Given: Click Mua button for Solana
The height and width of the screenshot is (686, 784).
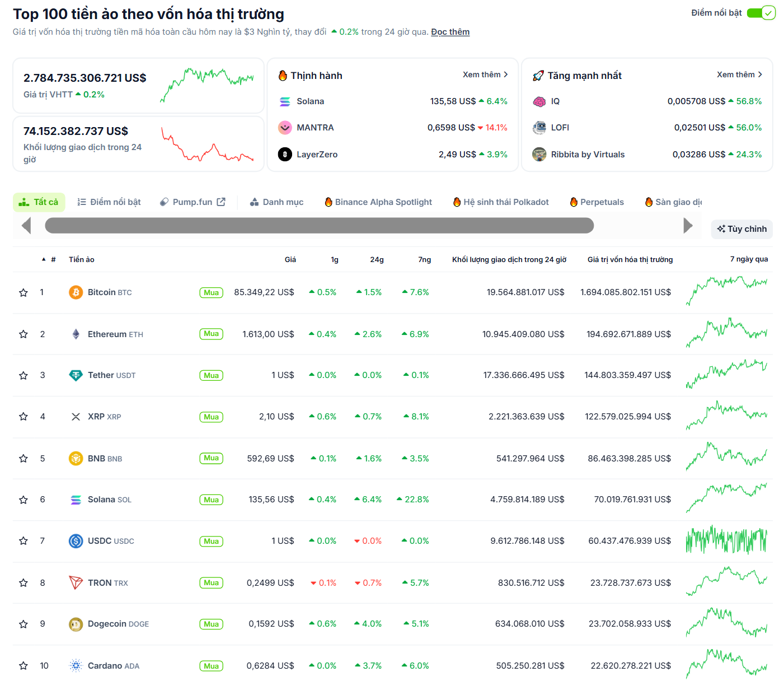Looking at the screenshot, I should 212,500.
